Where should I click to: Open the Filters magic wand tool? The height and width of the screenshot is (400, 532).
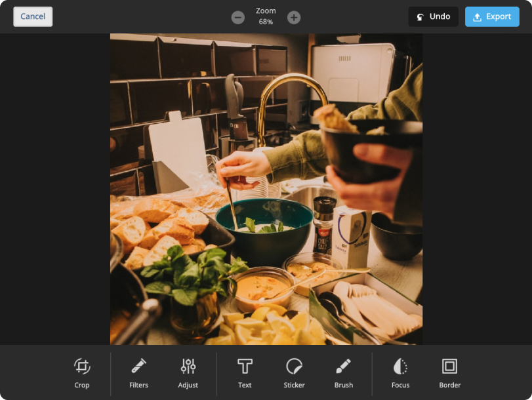point(138,366)
